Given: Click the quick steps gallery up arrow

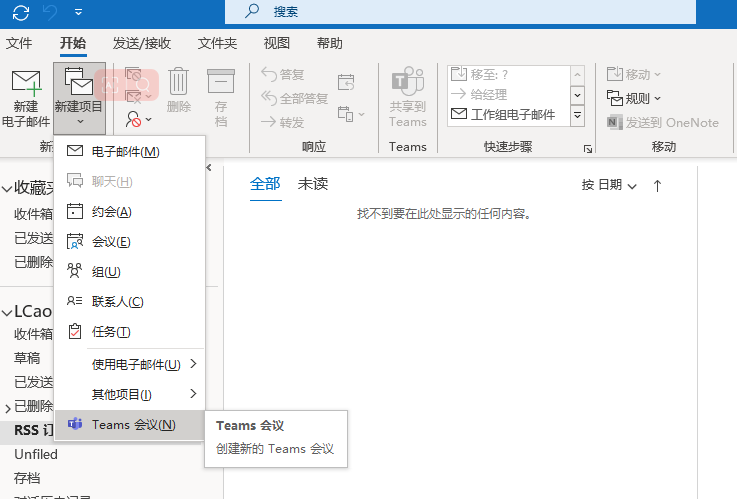Looking at the screenshot, I should tap(578, 75).
